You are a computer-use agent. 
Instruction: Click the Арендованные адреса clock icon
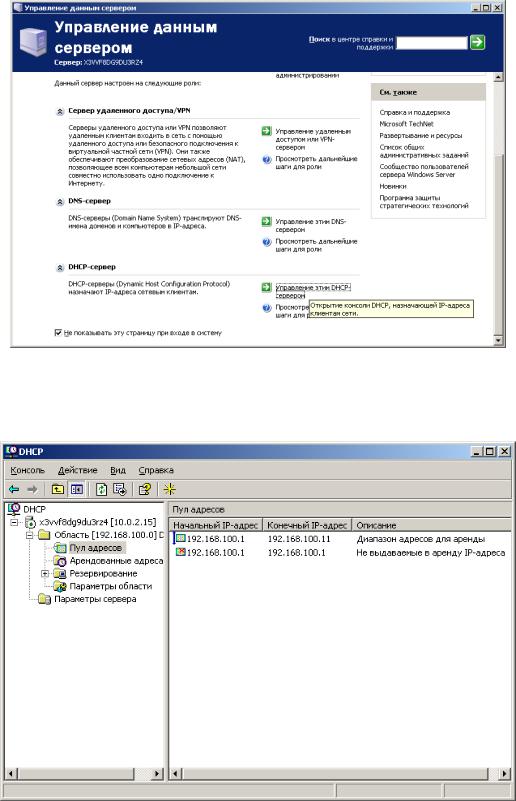click(x=60, y=561)
